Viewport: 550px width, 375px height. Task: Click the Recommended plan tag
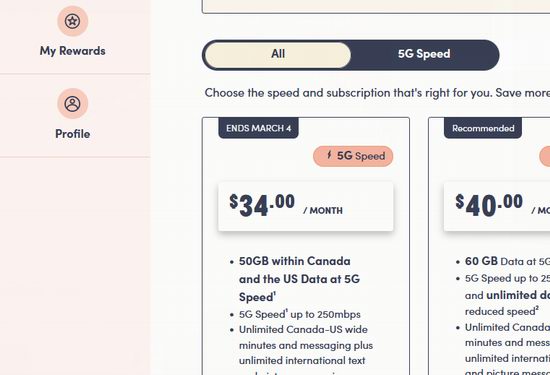tap(483, 128)
